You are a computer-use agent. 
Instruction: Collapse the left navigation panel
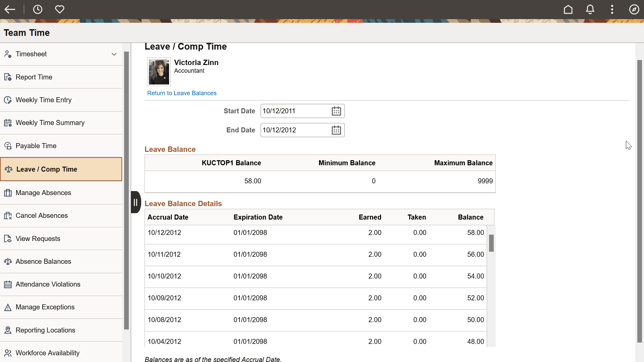[x=136, y=202]
